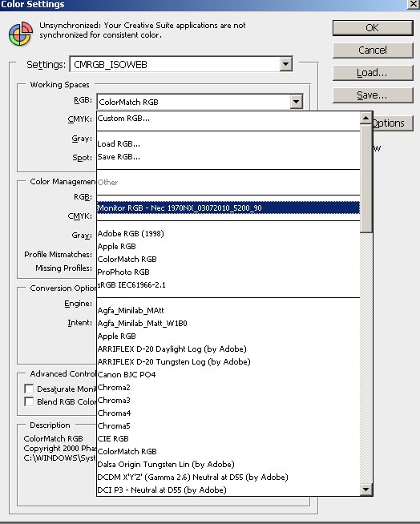Click the color wheel synchronization icon

21,34
